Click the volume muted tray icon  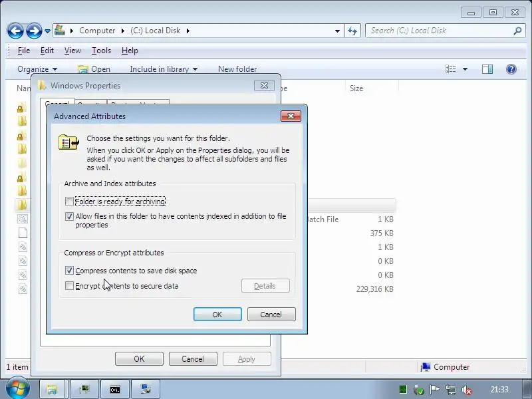[467, 390]
